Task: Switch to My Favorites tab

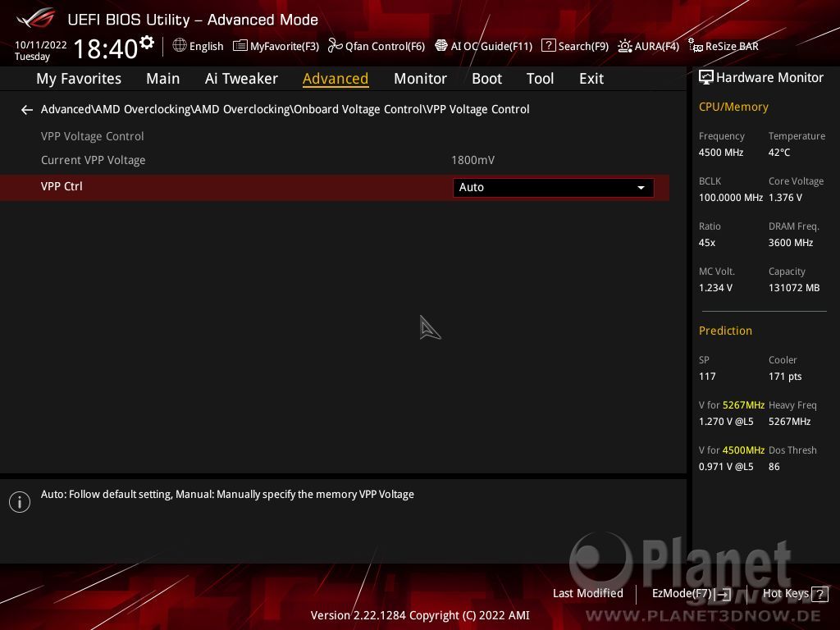Action: click(x=79, y=79)
